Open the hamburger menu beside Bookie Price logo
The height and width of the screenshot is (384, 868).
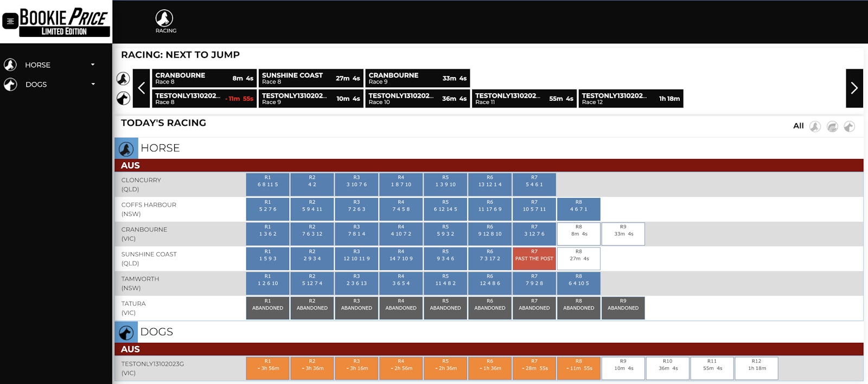(x=10, y=21)
